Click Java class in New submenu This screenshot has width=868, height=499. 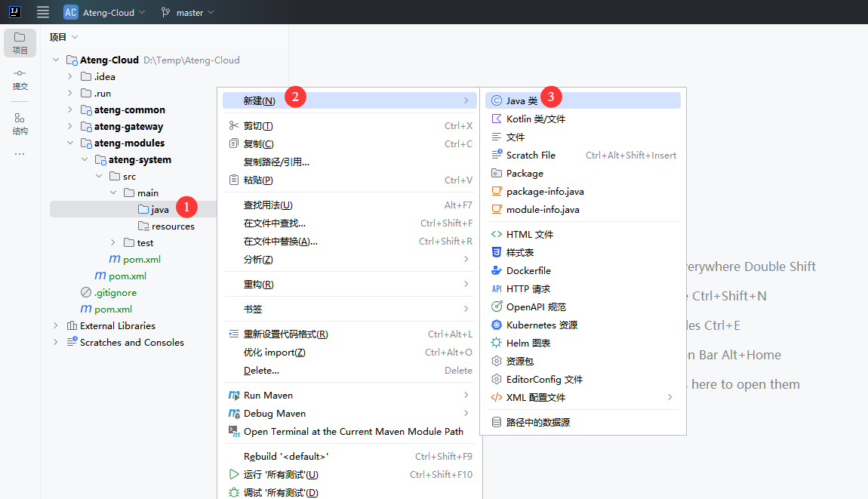tap(522, 100)
